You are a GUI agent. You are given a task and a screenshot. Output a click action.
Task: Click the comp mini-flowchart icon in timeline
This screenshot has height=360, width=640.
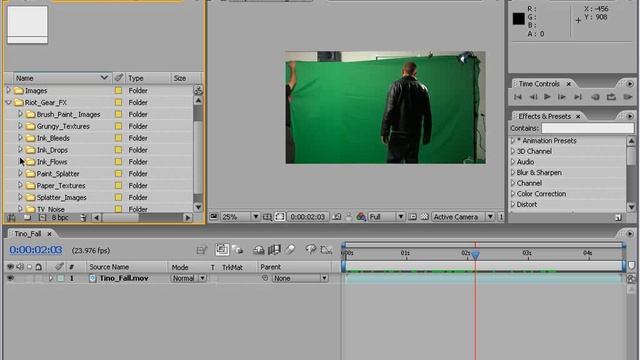(202, 250)
